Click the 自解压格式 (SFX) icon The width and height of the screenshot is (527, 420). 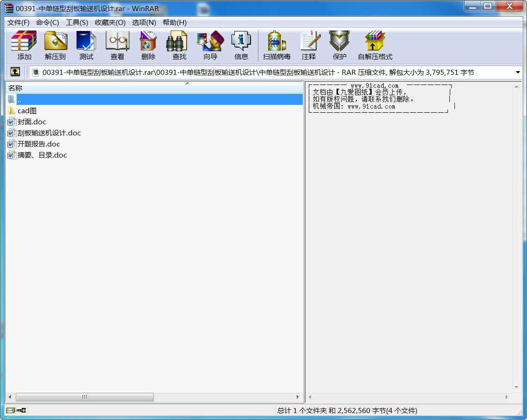click(375, 45)
